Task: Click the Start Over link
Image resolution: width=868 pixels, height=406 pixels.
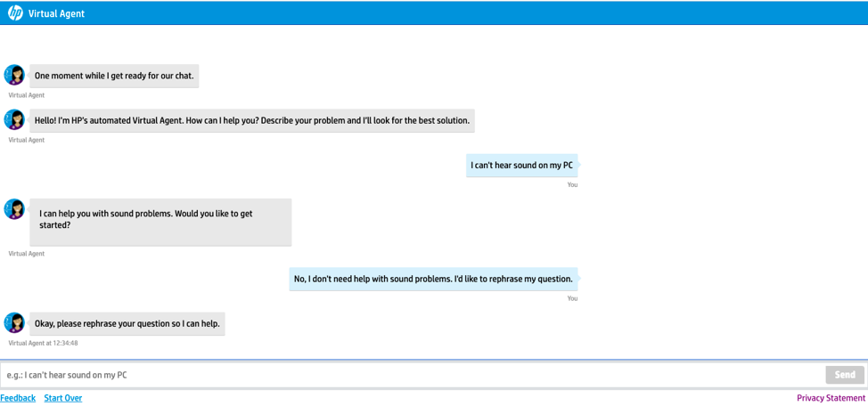Action: [x=63, y=398]
